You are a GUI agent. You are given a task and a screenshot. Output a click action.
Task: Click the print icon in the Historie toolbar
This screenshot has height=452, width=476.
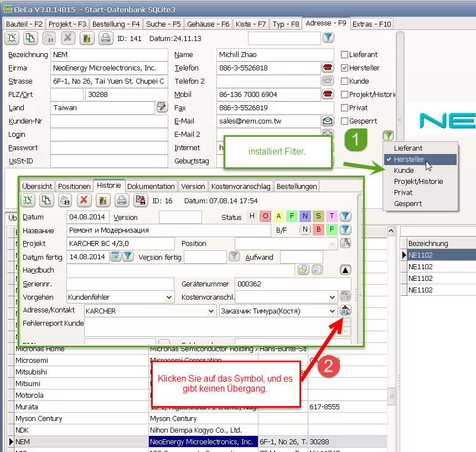tap(122, 200)
